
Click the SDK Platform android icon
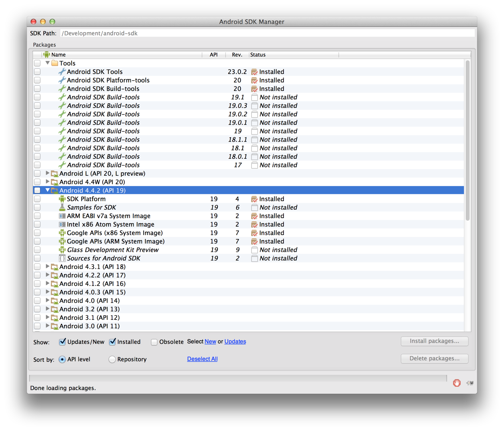pos(62,199)
